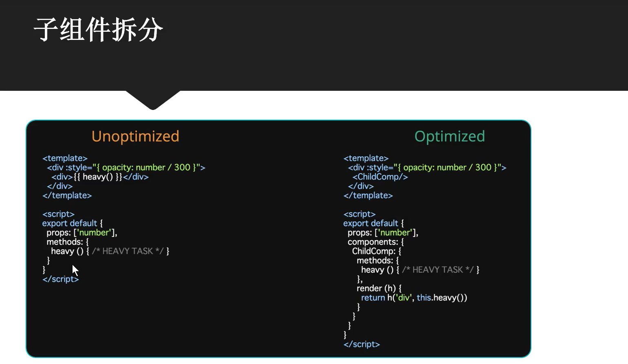Viewport: 628px width, 364px height.
Task: Click the "render (h) {" line
Action: 379,288
